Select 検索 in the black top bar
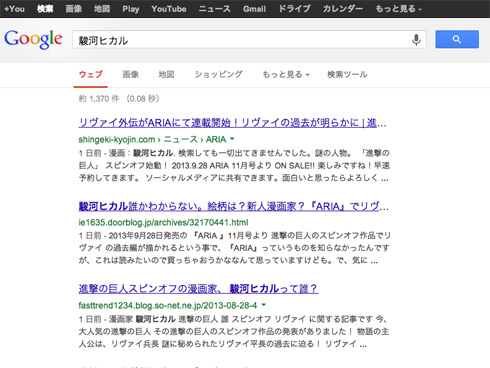 tap(45, 9)
